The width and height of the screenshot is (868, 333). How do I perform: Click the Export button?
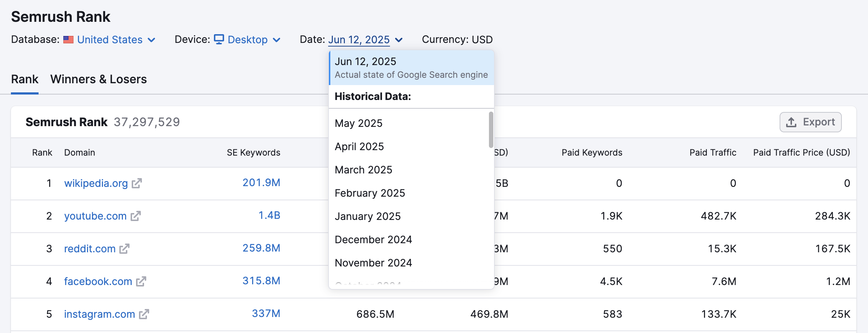[x=811, y=122]
